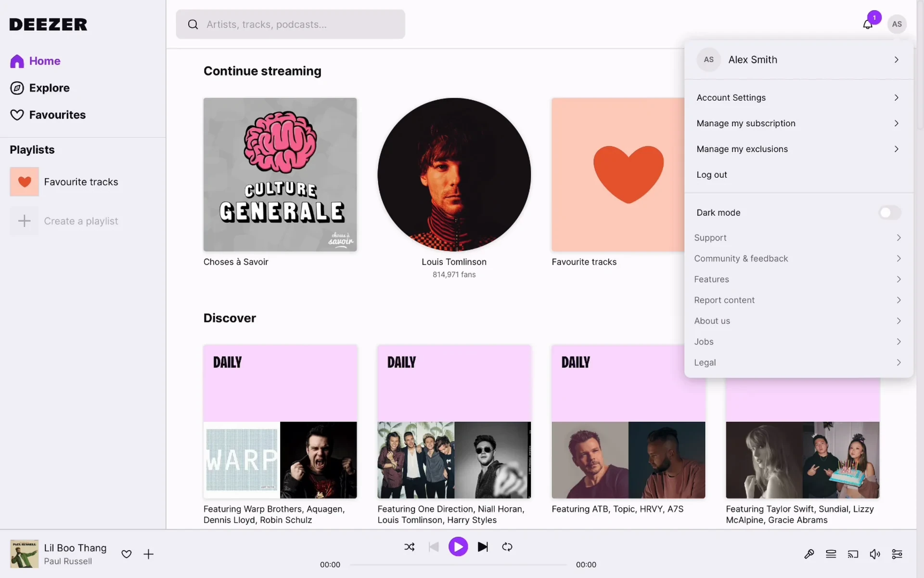Go to previous track

[x=434, y=547]
